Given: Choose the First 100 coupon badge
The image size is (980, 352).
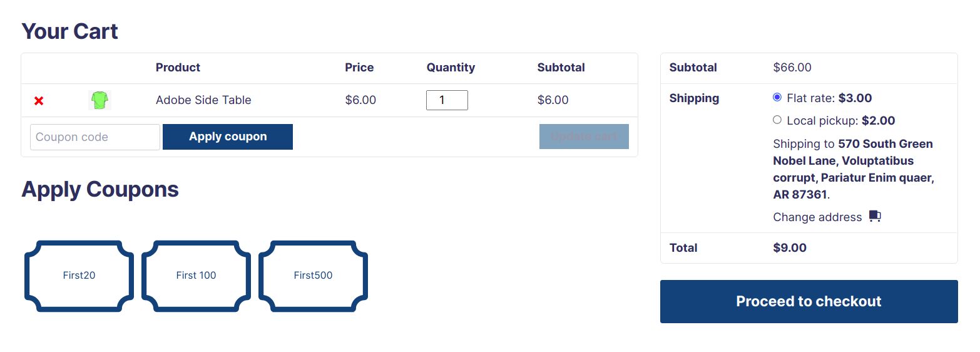Looking at the screenshot, I should pos(196,276).
